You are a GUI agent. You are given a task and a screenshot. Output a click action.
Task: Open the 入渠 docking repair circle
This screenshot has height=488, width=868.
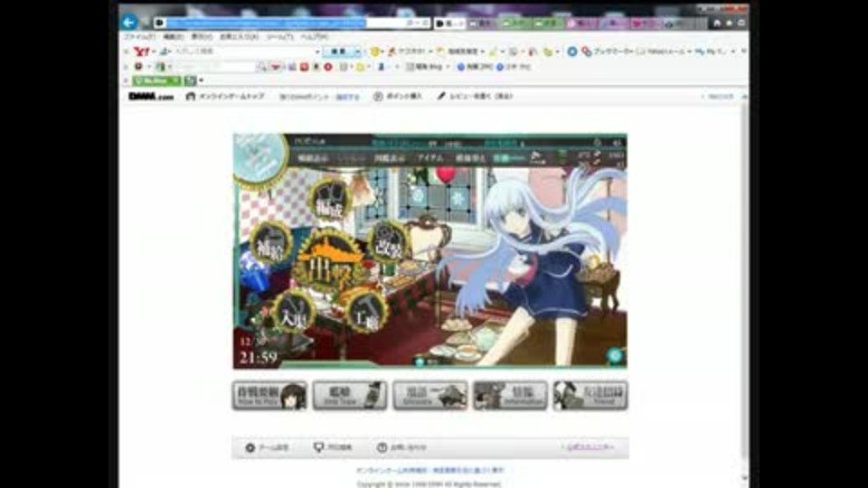[x=293, y=312]
